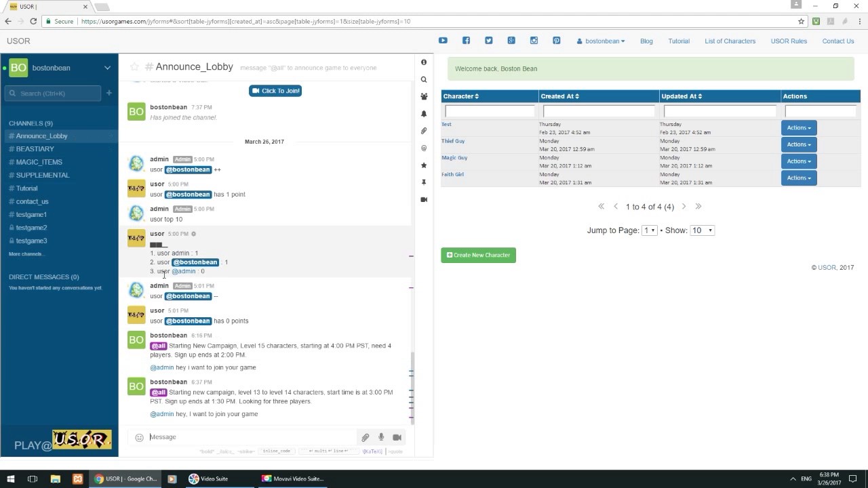868x488 pixels.
Task: Open the plus icon beside search box
Action: point(108,93)
